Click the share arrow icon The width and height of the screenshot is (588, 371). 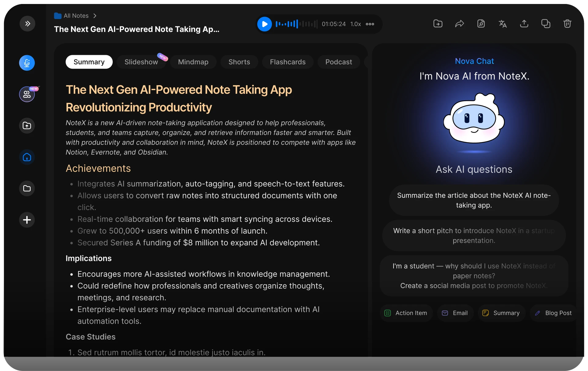[x=459, y=24]
